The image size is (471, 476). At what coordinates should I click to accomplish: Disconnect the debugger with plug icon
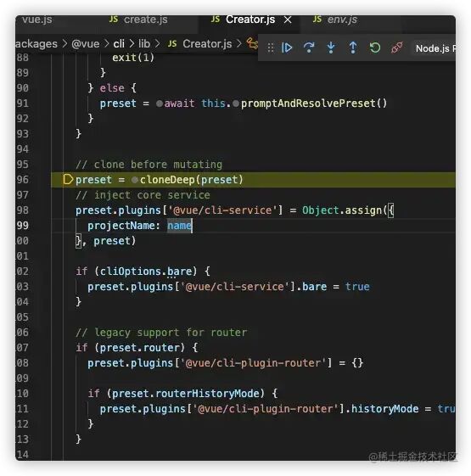coord(397,48)
